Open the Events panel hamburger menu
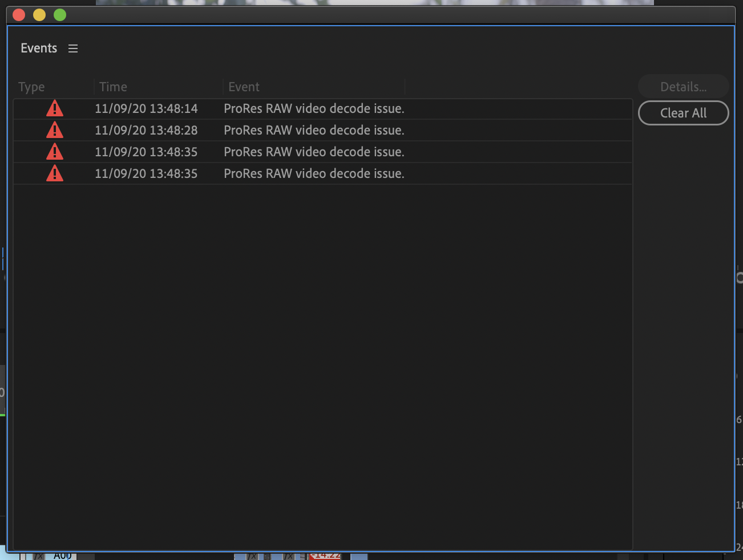The image size is (743, 560). coord(73,48)
